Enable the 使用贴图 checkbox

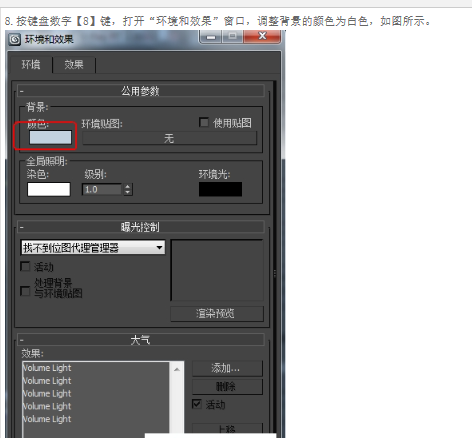(x=204, y=122)
